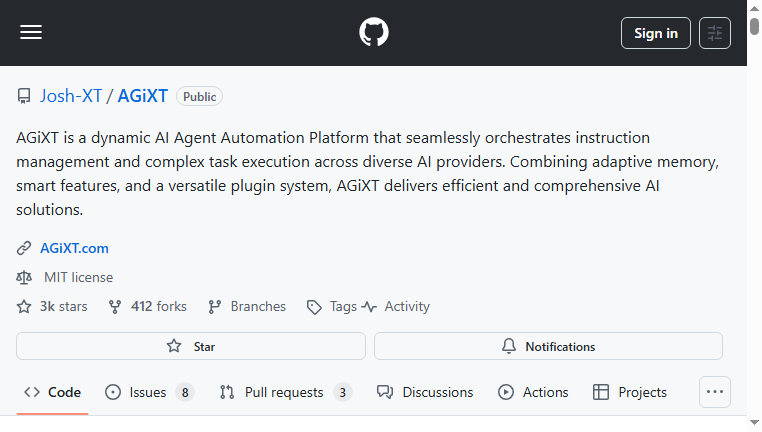The image size is (762, 432).
Task: Open the appearance settings sliders icon button
Action: (x=714, y=33)
